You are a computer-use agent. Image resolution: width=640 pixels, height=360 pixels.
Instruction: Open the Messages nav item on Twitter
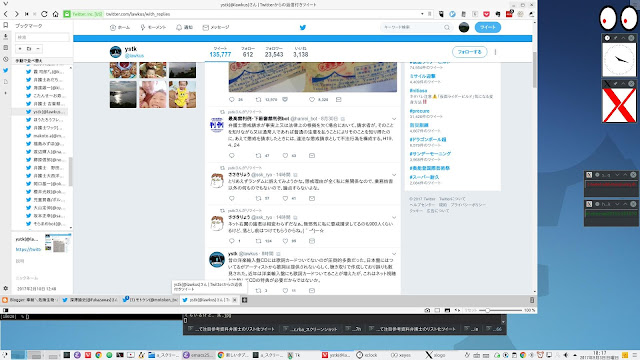pyautogui.click(x=216, y=27)
